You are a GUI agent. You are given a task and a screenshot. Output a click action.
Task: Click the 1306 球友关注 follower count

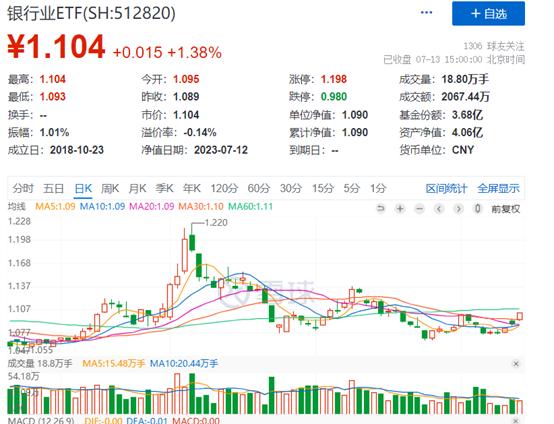pyautogui.click(x=494, y=46)
